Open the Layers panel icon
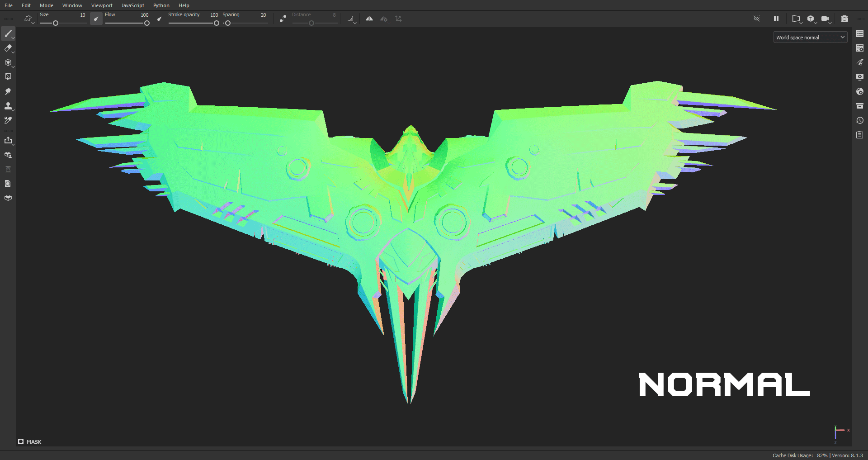The image size is (868, 460). click(860, 33)
